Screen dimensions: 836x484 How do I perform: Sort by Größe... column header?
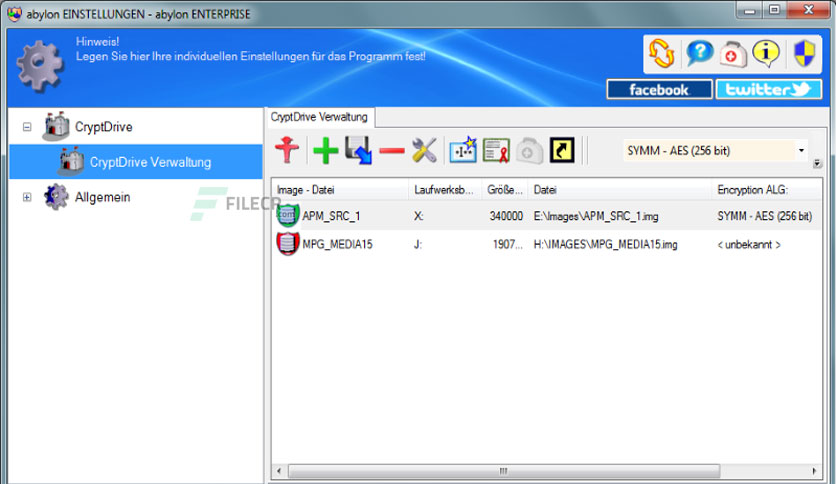click(x=504, y=190)
